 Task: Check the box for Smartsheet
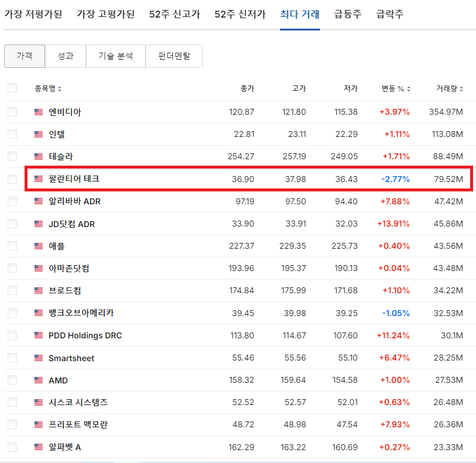pos(12,358)
